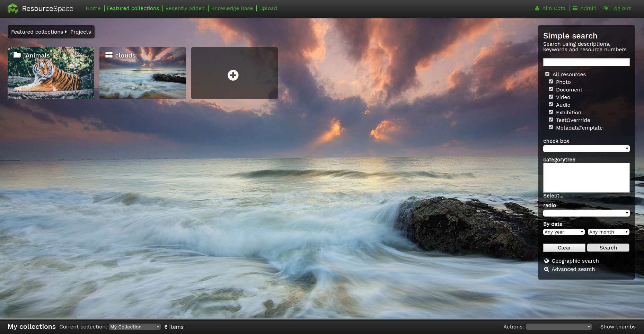This screenshot has height=334, width=644.
Task: Click the ResourceSpace logo icon
Action: (x=13, y=8)
